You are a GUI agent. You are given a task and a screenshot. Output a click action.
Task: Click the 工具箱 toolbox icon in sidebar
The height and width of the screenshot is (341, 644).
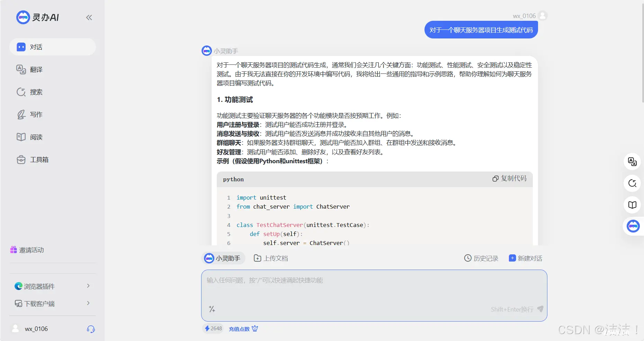click(21, 159)
